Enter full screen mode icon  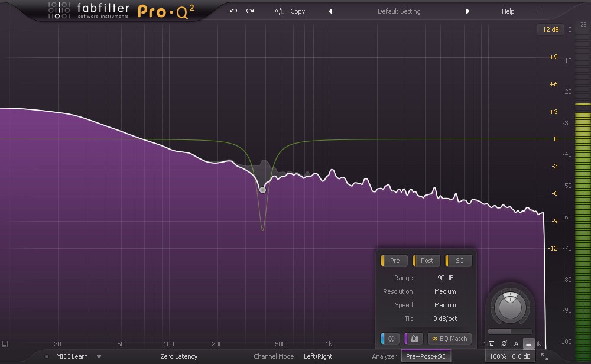(x=538, y=11)
